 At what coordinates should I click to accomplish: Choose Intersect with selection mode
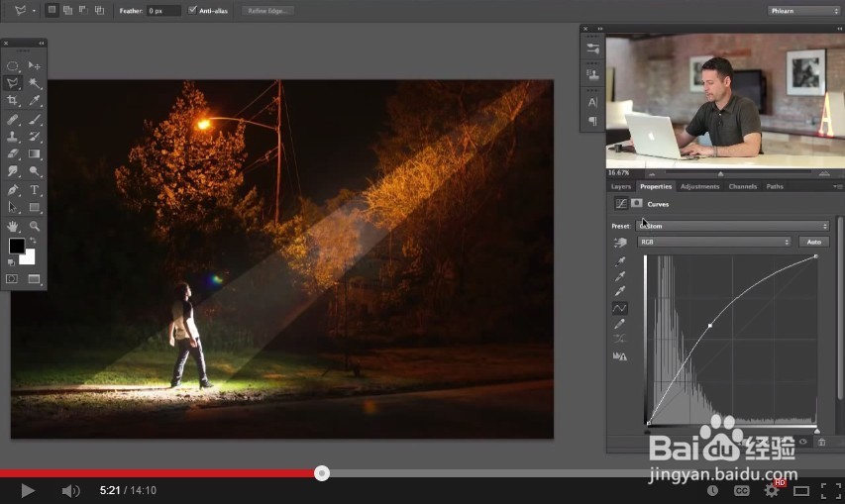tap(100, 10)
